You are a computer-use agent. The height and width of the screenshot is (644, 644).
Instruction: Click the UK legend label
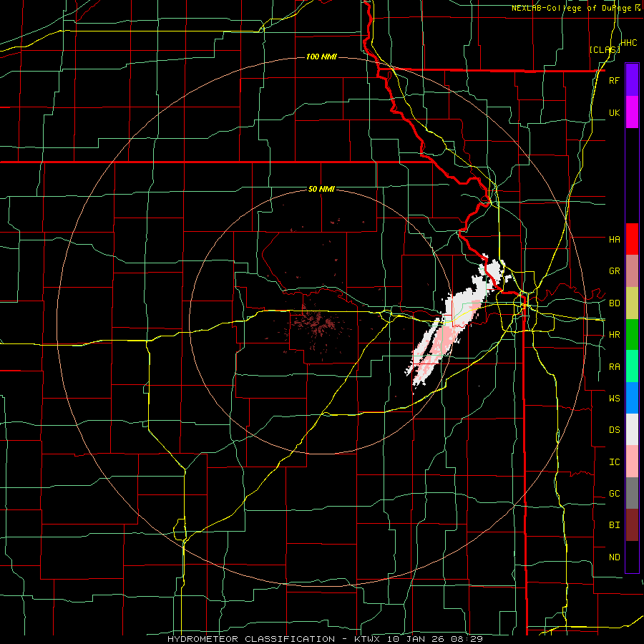(x=614, y=112)
